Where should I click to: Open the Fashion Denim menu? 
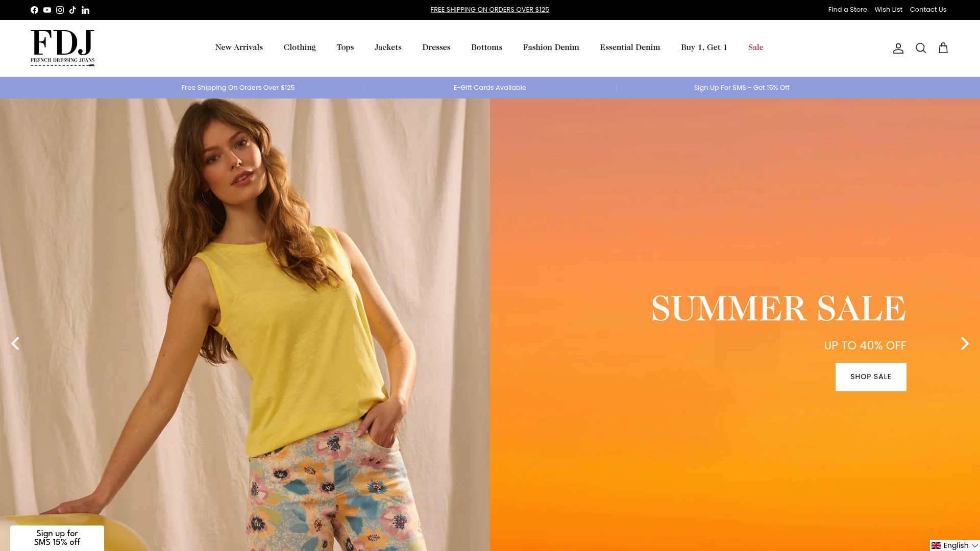(551, 47)
